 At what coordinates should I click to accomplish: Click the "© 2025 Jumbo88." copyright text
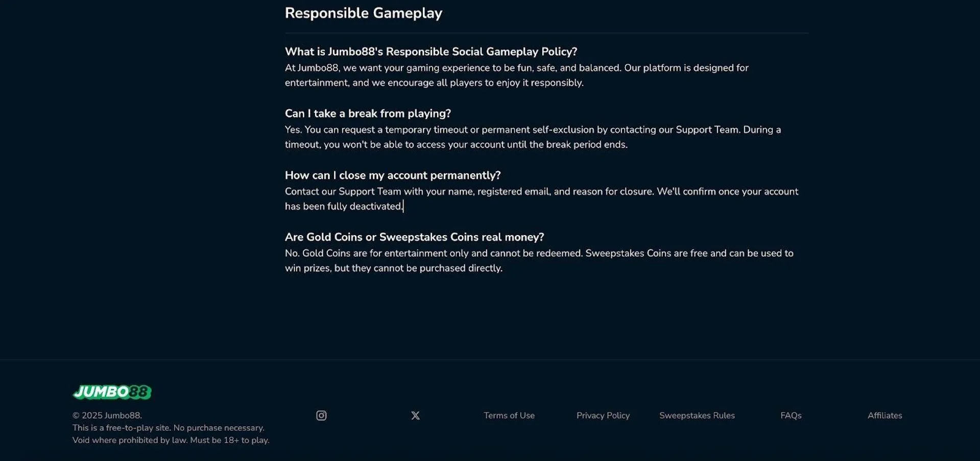(107, 416)
